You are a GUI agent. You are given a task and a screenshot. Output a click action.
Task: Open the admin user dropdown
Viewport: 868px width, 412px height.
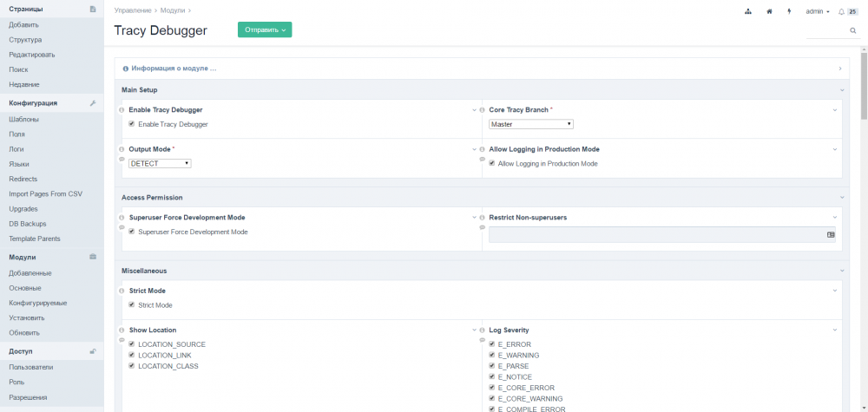(817, 11)
